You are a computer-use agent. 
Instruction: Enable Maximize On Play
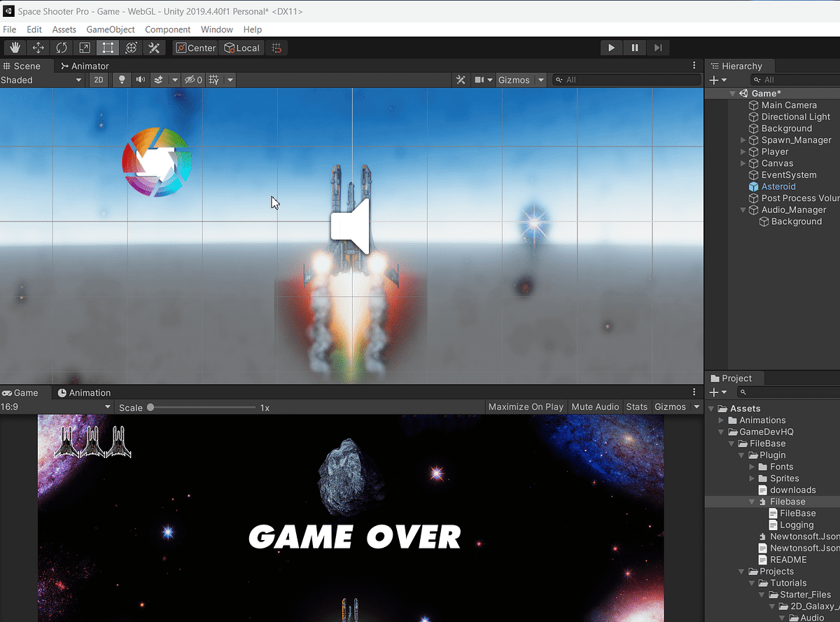coord(526,406)
